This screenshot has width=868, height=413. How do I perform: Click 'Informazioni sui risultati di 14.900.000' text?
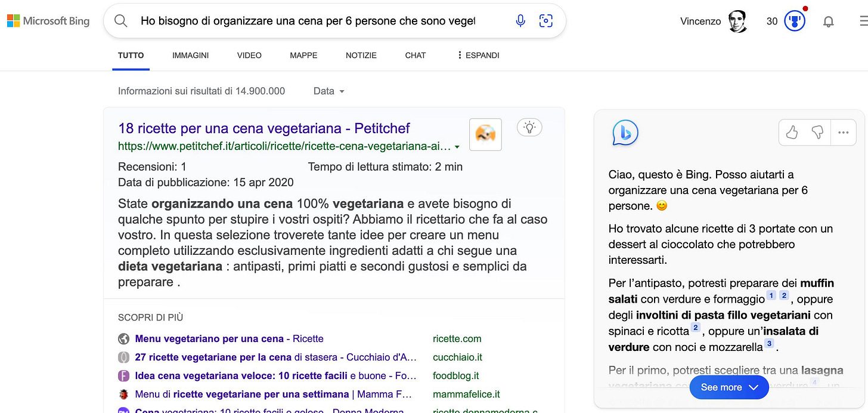click(x=201, y=91)
